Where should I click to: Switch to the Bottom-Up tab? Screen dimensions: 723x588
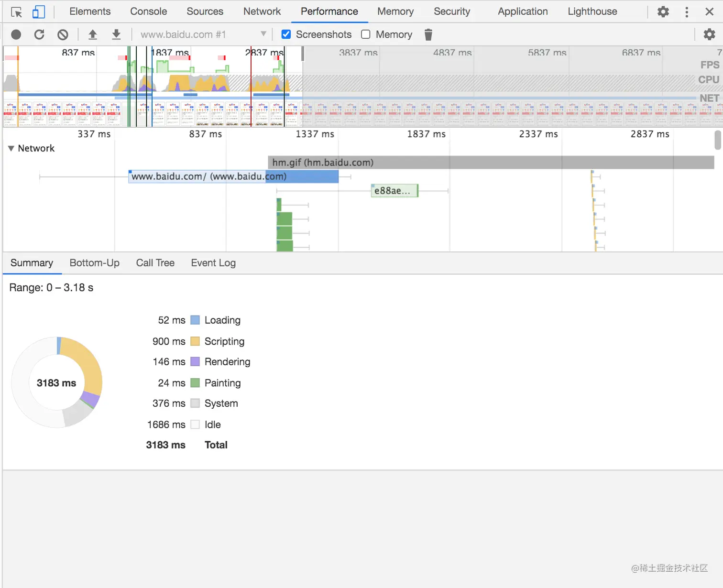pyautogui.click(x=95, y=263)
